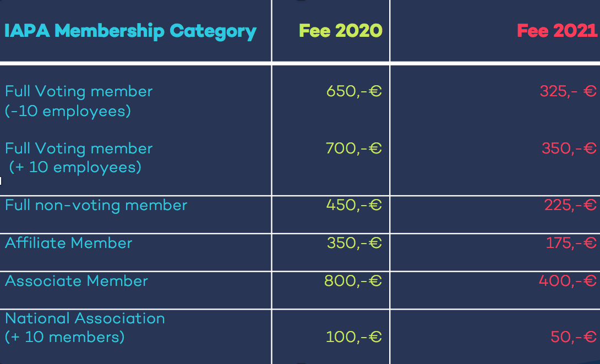Click the 100,-€ fee value
This screenshot has width=600, height=364.
pyautogui.click(x=354, y=337)
